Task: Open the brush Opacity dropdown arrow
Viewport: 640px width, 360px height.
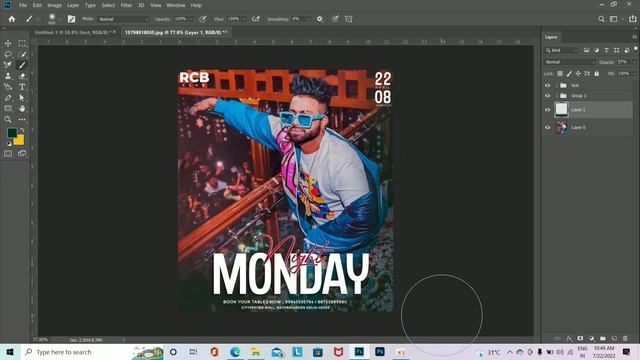Action: [191, 19]
